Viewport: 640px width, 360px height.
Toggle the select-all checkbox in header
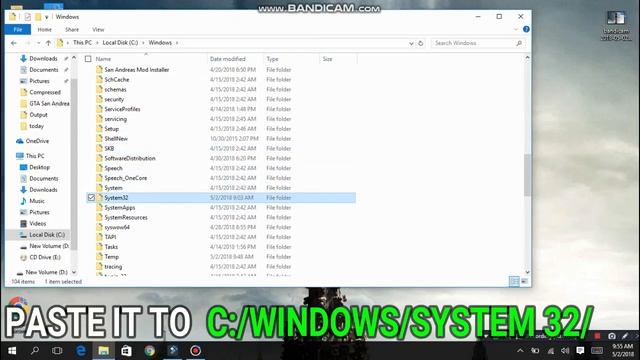click(x=88, y=59)
